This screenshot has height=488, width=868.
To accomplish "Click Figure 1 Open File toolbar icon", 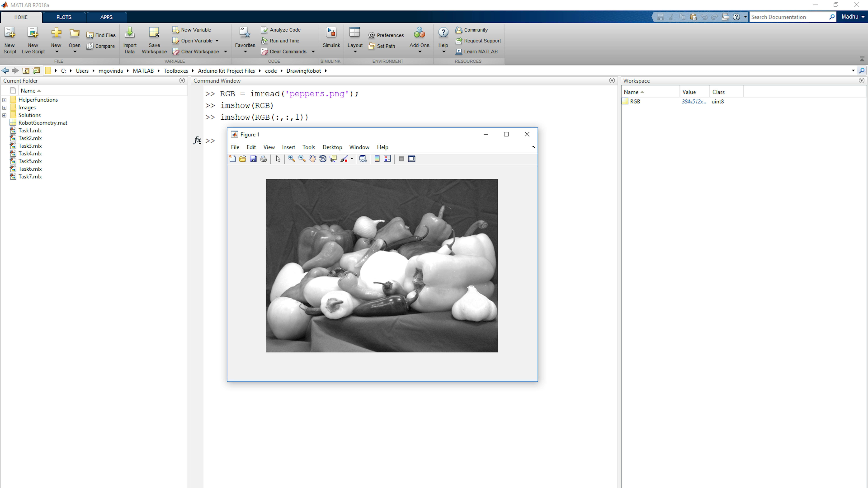I will pos(243,159).
